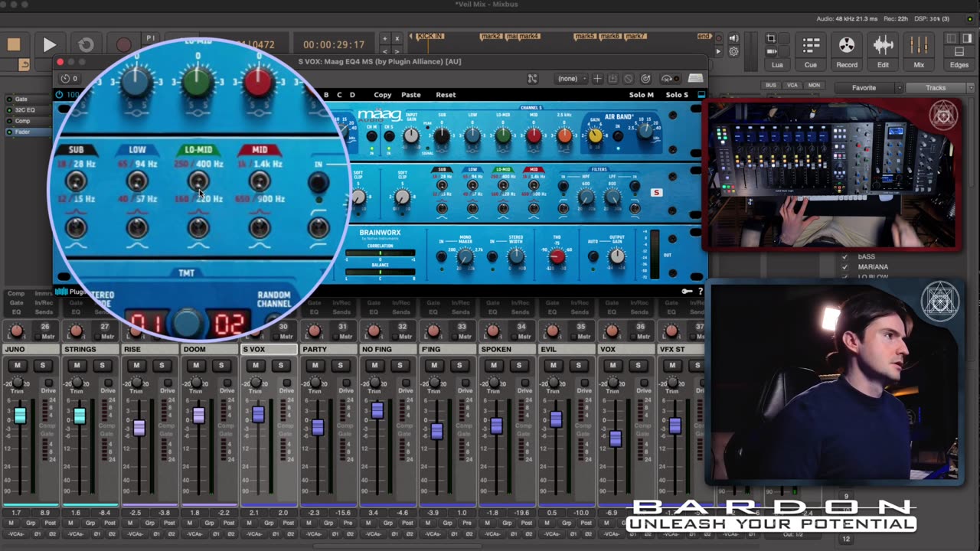Open the plugin help question mark

700,292
